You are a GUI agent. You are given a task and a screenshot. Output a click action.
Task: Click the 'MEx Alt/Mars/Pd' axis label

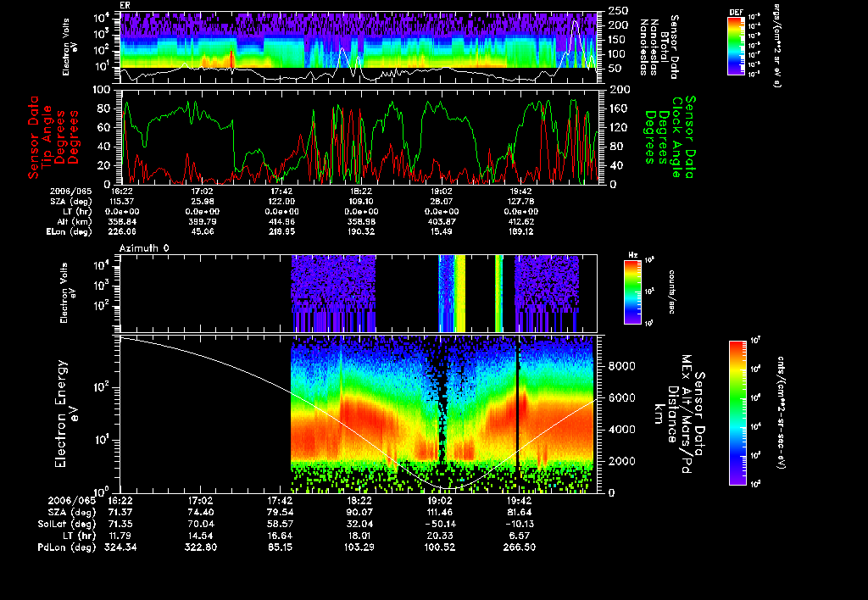coord(687,414)
